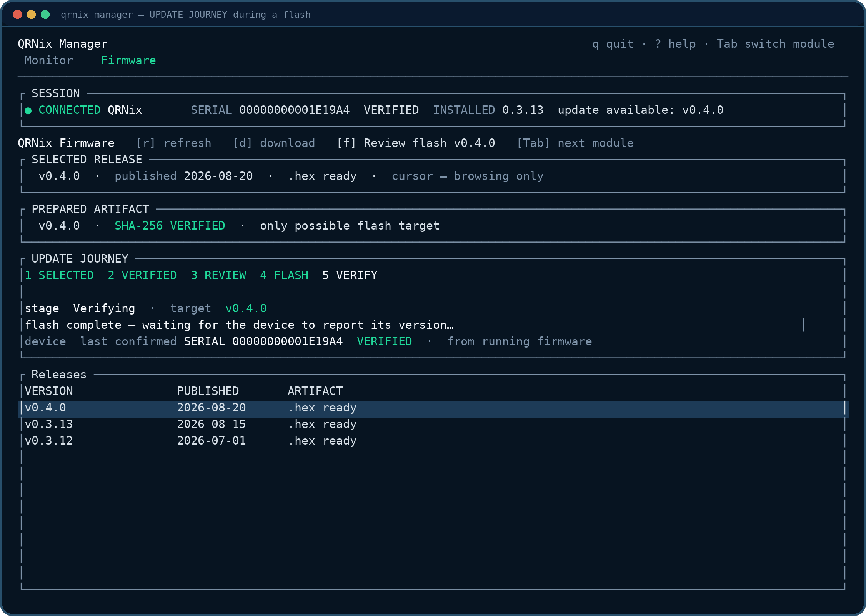Screen dimensions: 866x616
Task: Click 'only possible flash target' text
Action: point(350,226)
